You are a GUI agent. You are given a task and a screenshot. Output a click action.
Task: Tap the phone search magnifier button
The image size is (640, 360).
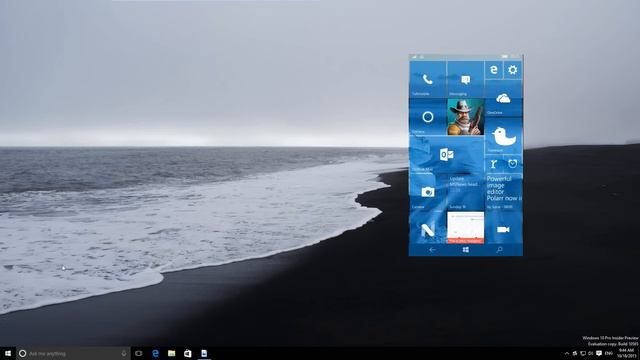click(x=499, y=250)
